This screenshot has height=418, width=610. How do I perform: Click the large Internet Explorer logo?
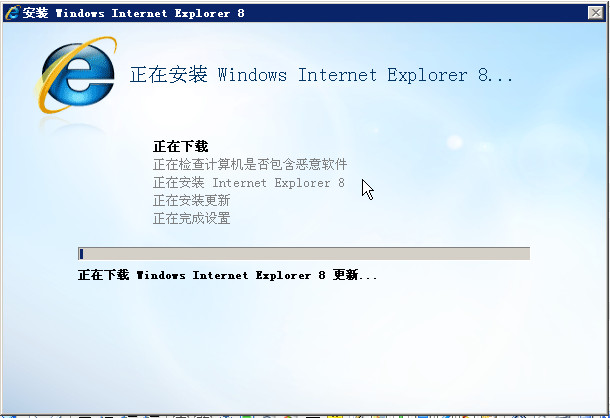point(77,74)
